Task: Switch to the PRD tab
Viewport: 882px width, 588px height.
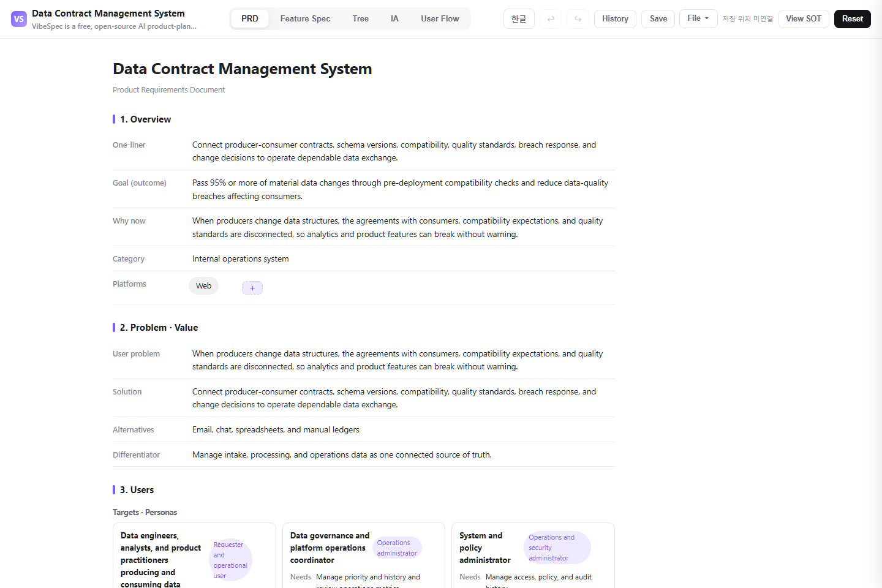Action: pos(250,19)
